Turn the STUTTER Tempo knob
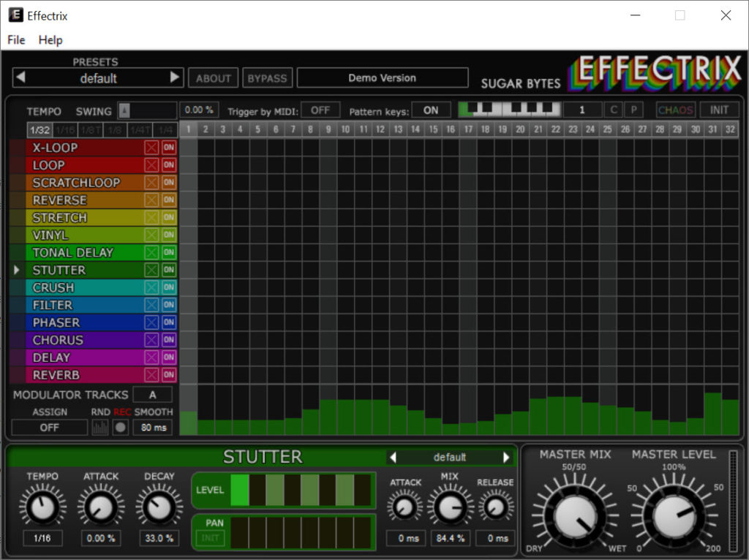The image size is (749, 560). pos(42,507)
